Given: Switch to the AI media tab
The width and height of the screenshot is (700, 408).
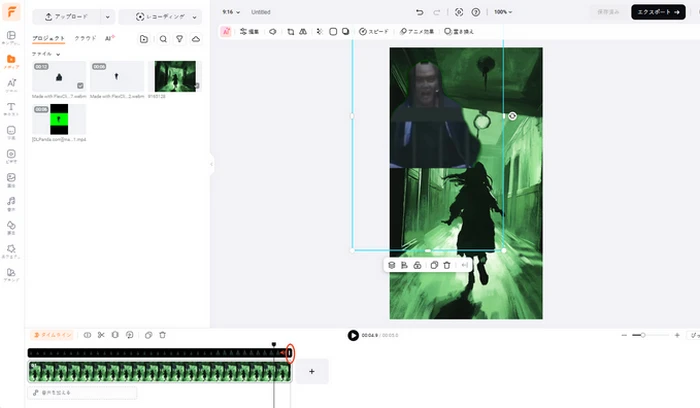Looking at the screenshot, I should click(109, 38).
